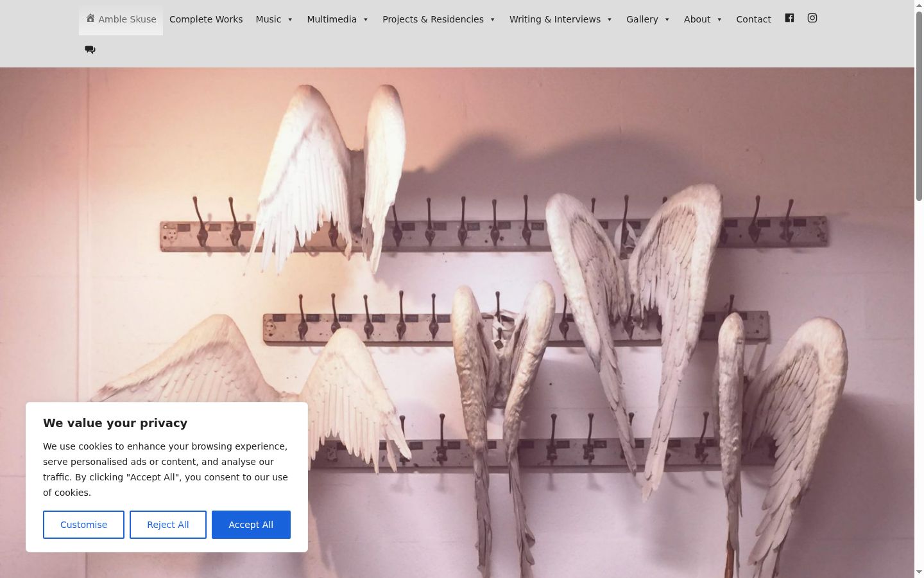Image resolution: width=924 pixels, height=578 pixels.
Task: Click the vertical scrollbar thumb
Action: tap(919, 106)
